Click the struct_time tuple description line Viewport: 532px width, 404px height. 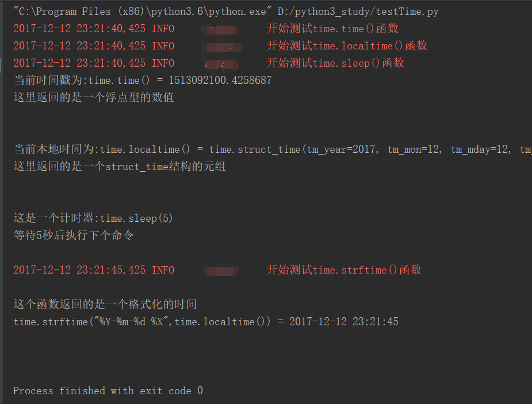(x=120, y=167)
